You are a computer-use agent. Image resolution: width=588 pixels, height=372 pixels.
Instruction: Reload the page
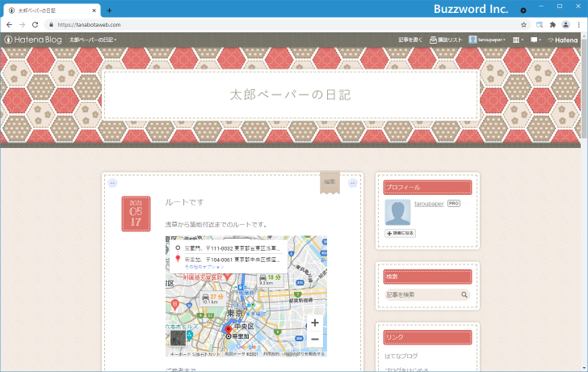36,25
